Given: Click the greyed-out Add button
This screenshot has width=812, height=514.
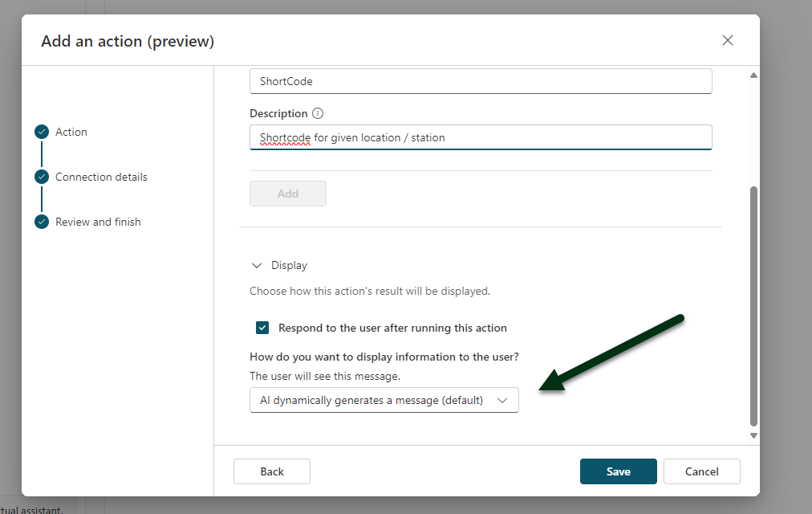Looking at the screenshot, I should pyautogui.click(x=287, y=194).
